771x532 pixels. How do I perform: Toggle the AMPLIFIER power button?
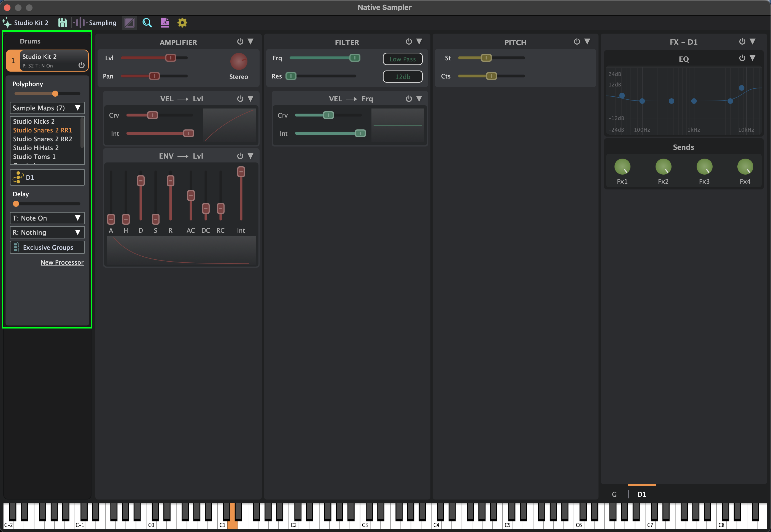240,42
